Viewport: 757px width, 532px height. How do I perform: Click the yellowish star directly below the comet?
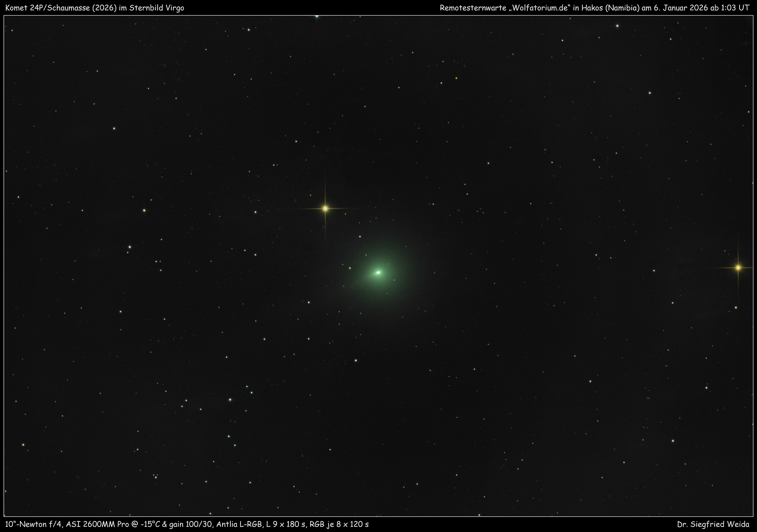point(356,361)
